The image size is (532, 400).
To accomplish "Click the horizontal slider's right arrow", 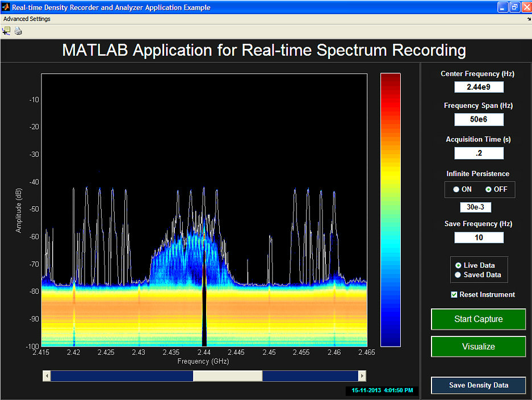I will tap(362, 376).
